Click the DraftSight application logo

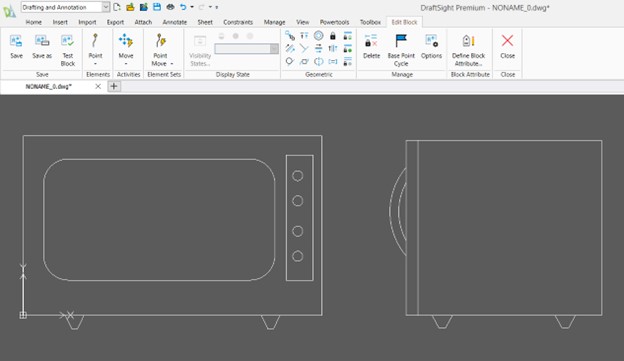(9, 10)
